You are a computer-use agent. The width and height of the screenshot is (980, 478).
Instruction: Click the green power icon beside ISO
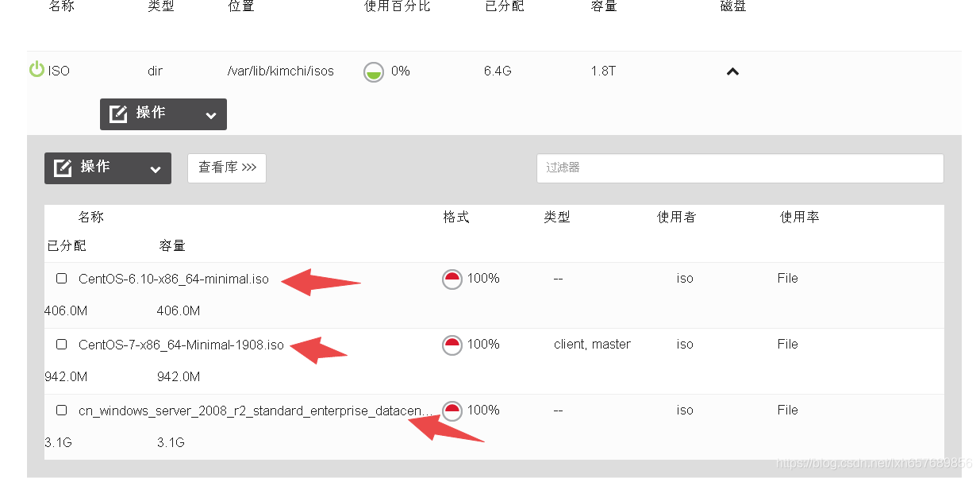37,70
